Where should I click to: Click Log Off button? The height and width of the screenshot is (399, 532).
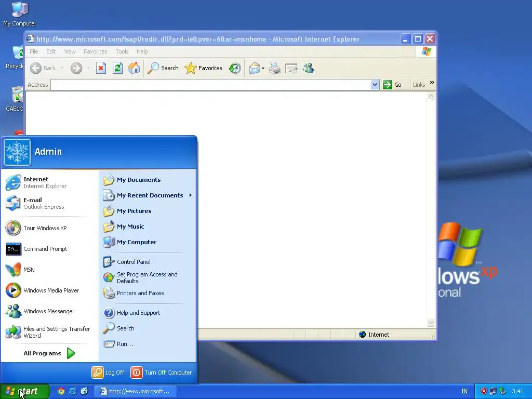[x=108, y=373]
